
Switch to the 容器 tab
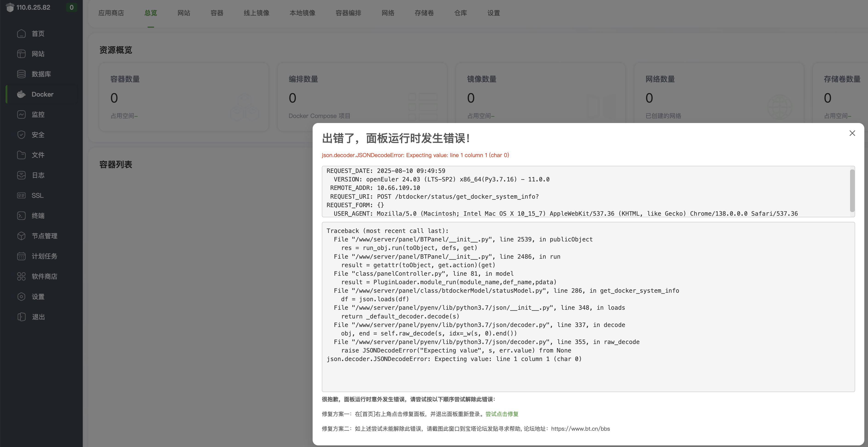point(217,13)
